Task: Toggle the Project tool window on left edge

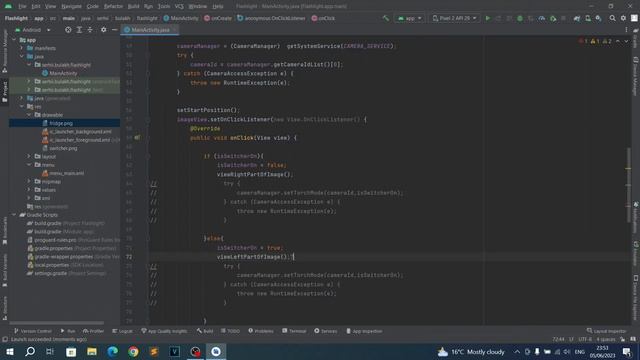Action: coord(4,92)
